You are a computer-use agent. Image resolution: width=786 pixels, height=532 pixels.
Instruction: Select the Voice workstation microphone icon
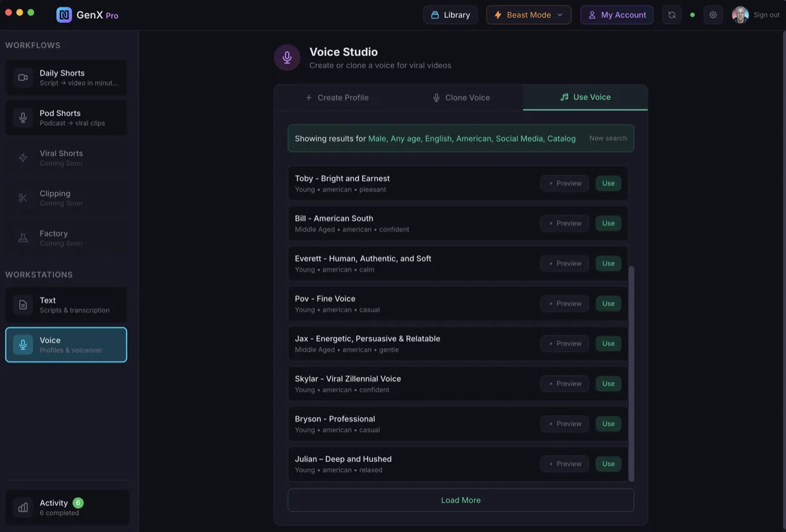(x=22, y=344)
